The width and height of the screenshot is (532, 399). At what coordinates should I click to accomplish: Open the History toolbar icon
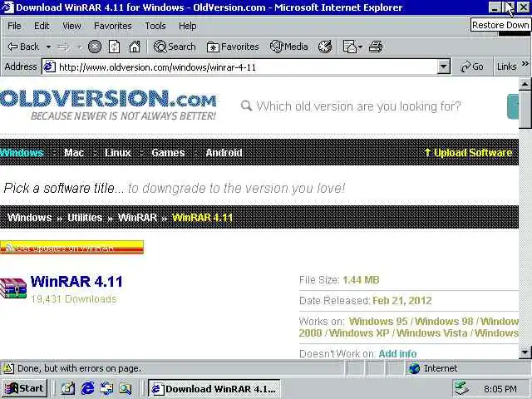325,47
